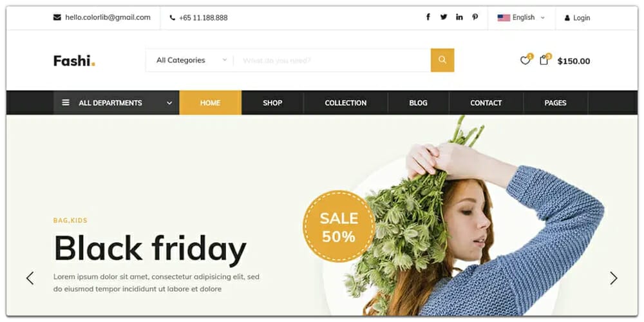This screenshot has width=644, height=322.
Task: Open the shopping bag cart icon
Action: coord(544,61)
